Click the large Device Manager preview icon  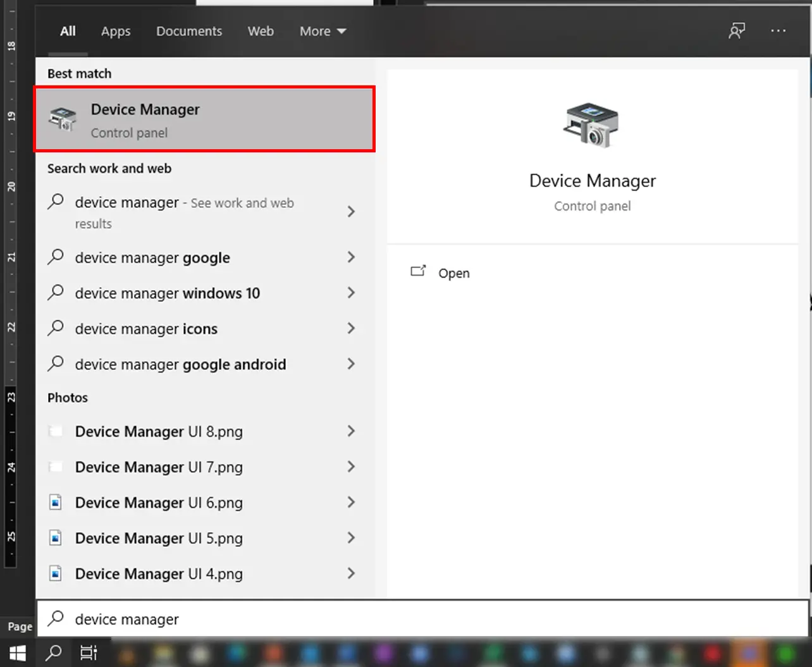click(x=592, y=125)
